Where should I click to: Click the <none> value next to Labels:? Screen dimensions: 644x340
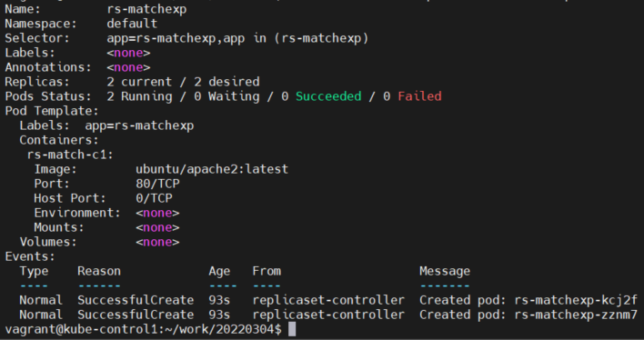pyautogui.click(x=128, y=53)
